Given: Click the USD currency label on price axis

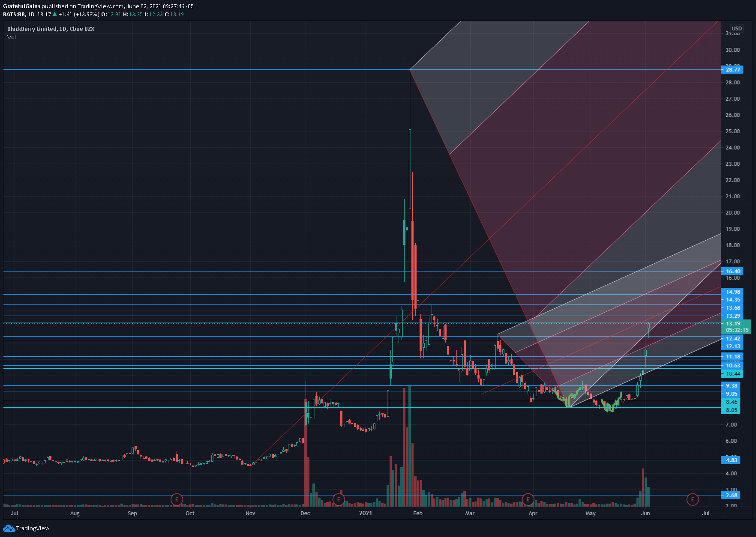Looking at the screenshot, I should [737, 29].
